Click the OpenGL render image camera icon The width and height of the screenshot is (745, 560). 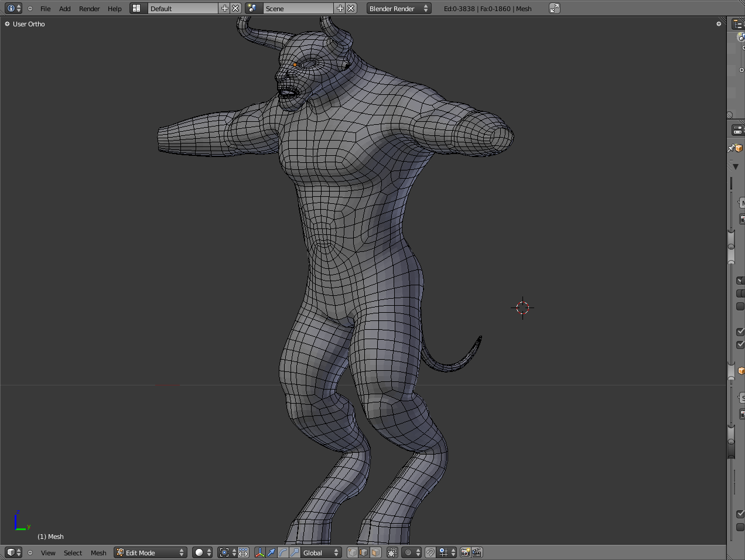tap(465, 552)
